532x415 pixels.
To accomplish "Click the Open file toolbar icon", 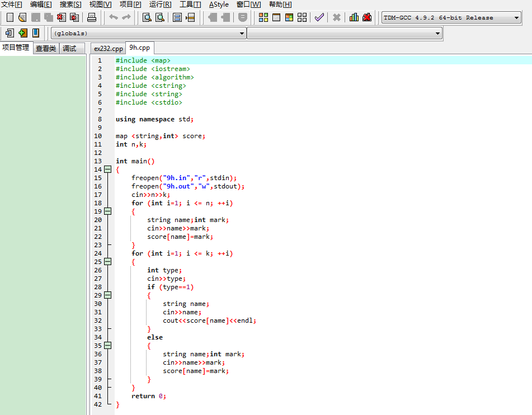I will [x=22, y=17].
